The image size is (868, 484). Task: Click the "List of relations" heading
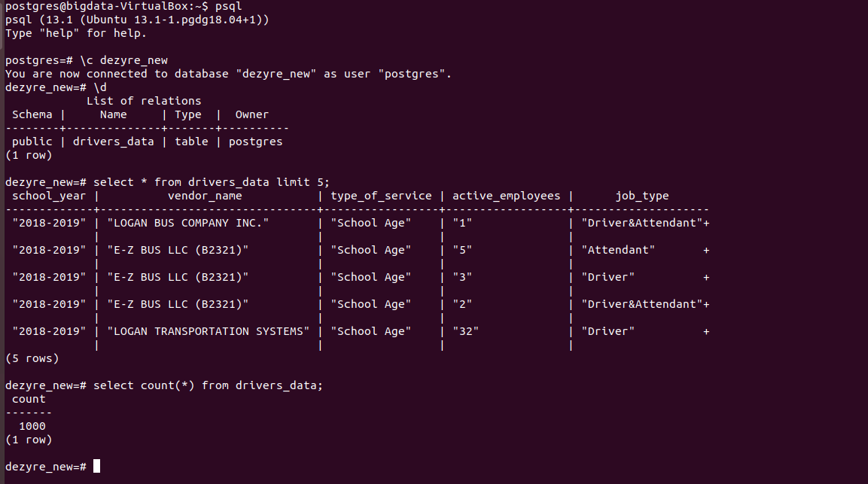click(x=144, y=101)
